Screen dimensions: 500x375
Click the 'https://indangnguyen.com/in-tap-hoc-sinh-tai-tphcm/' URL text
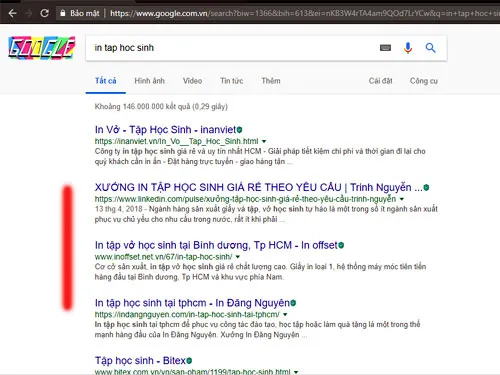(187, 314)
